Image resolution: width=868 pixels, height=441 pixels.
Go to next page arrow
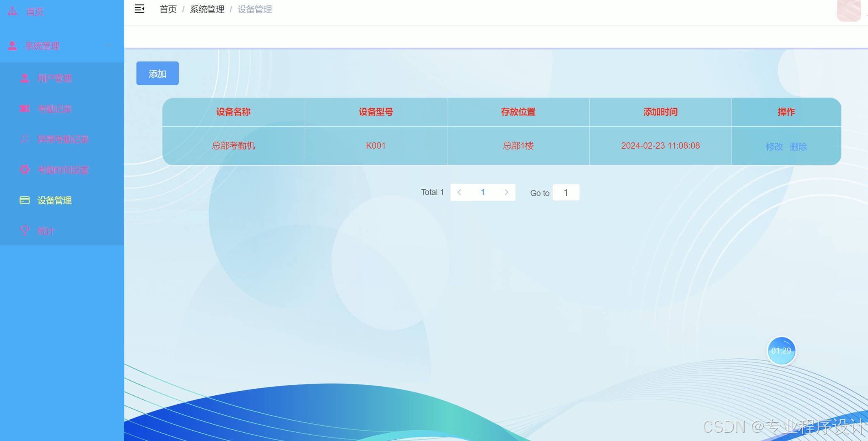click(506, 192)
